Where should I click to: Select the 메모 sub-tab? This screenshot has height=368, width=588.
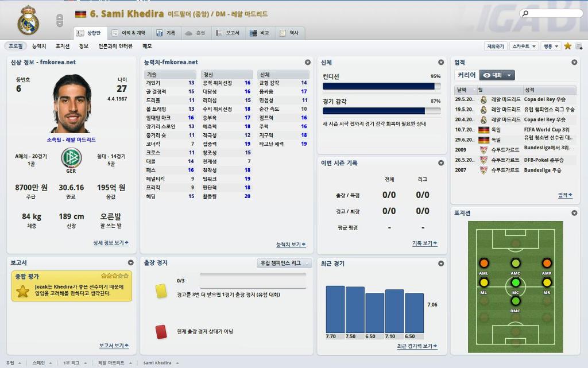pos(147,46)
